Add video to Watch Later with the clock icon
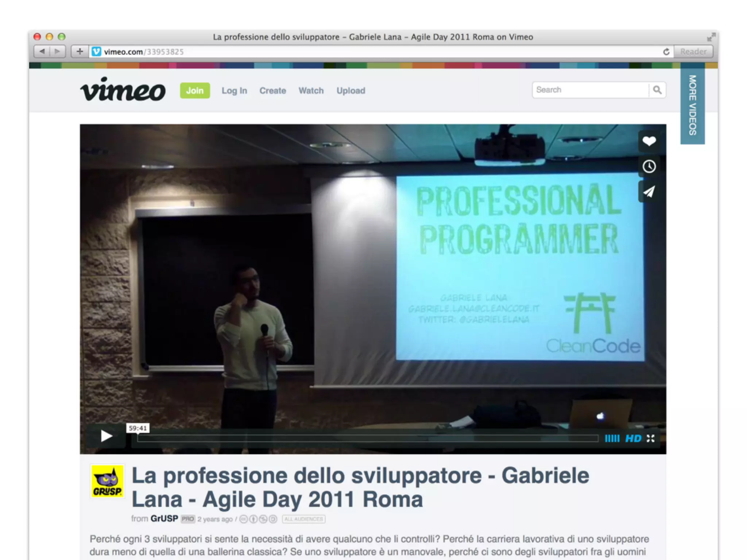 tap(649, 167)
